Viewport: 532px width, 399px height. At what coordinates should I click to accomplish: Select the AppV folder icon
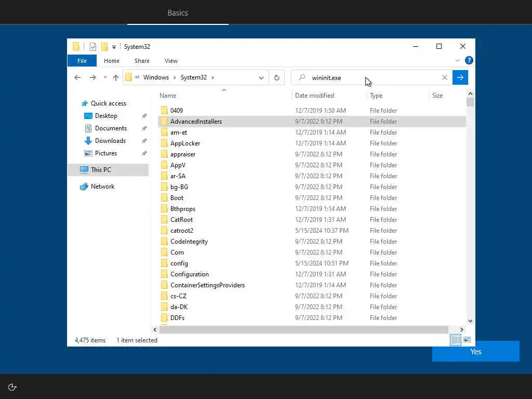tap(164, 165)
